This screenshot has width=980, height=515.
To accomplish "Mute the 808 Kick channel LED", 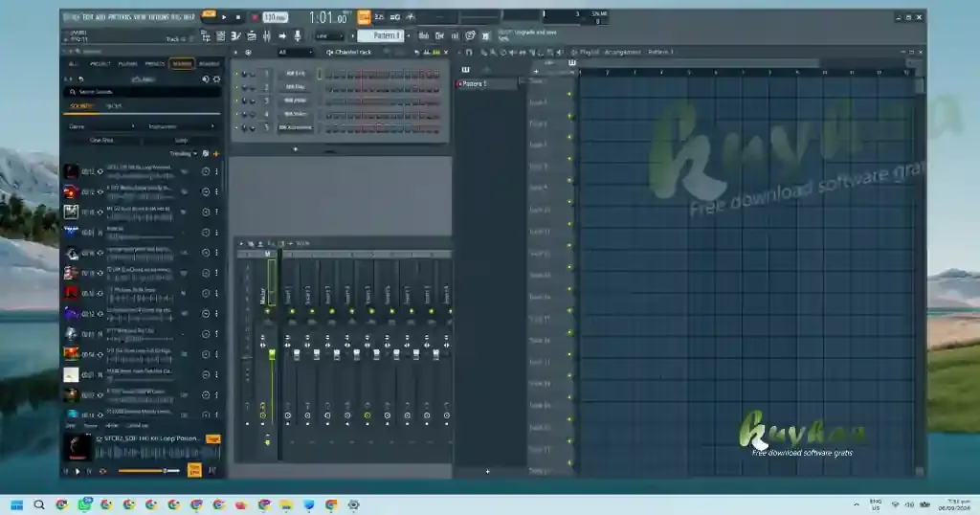I will coord(237,74).
